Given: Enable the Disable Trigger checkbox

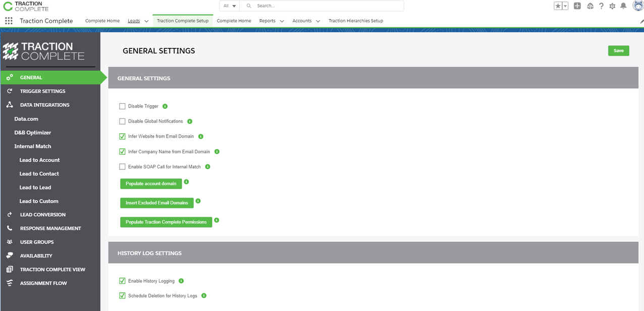Looking at the screenshot, I should point(122,106).
